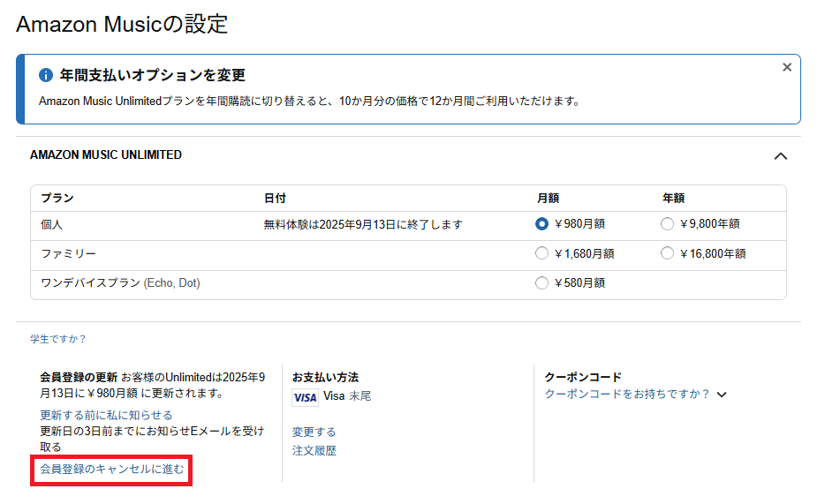Proceed via 会員登録のキャンセルに進む link
Screen dimensions: 825x504
(x=112, y=469)
